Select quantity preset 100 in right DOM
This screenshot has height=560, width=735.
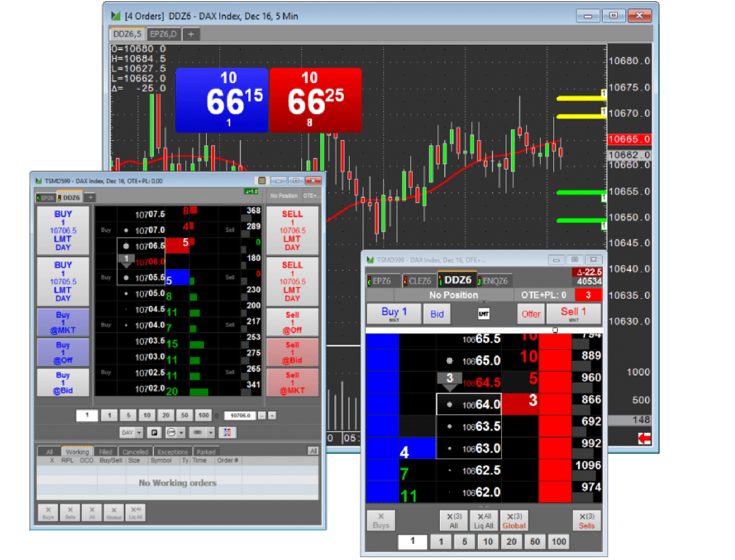click(x=559, y=541)
